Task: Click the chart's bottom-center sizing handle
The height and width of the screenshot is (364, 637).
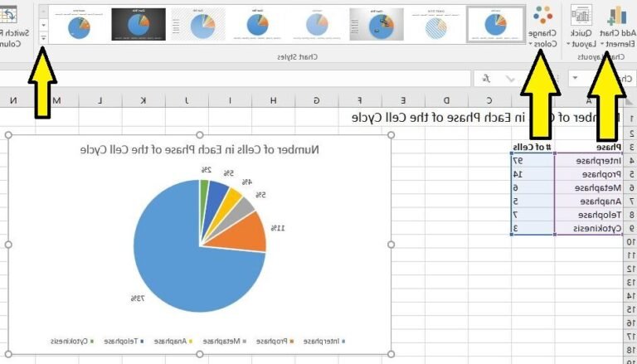Action: [x=199, y=354]
